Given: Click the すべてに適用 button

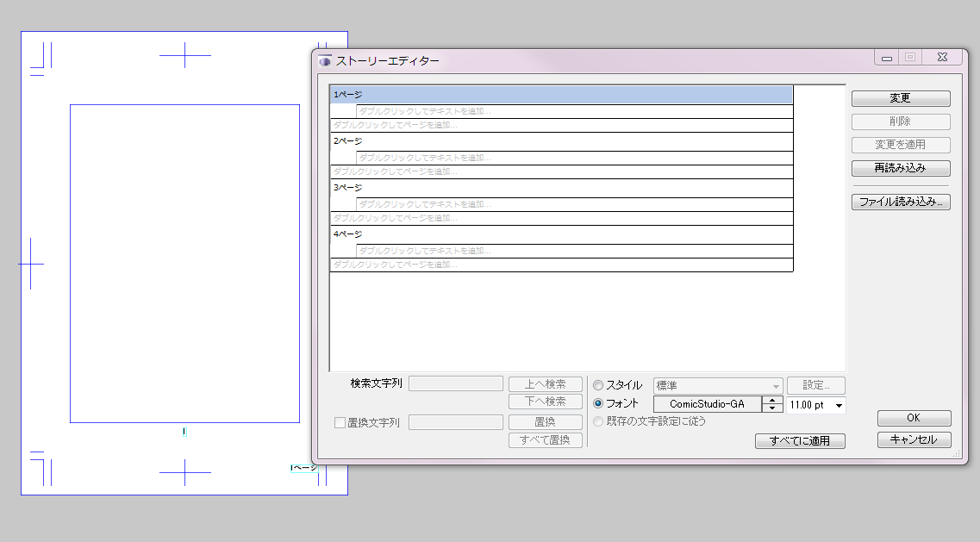Looking at the screenshot, I should pos(800,441).
